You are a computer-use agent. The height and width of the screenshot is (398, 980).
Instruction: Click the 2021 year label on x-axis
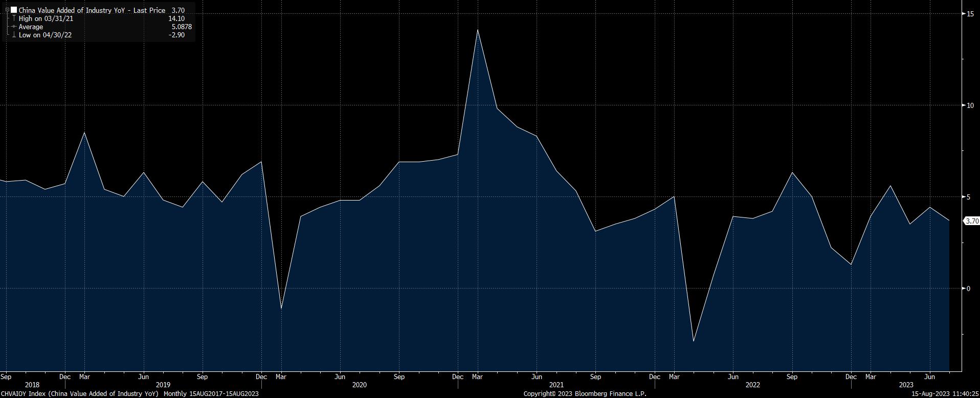coord(556,385)
